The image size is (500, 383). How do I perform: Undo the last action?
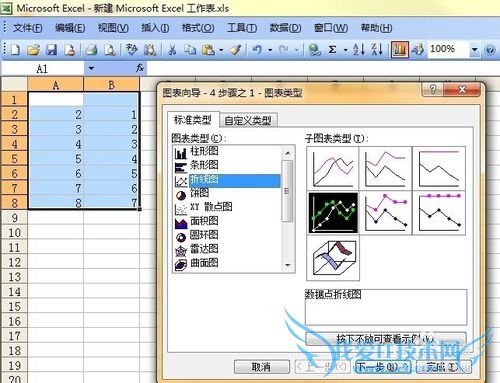click(257, 50)
